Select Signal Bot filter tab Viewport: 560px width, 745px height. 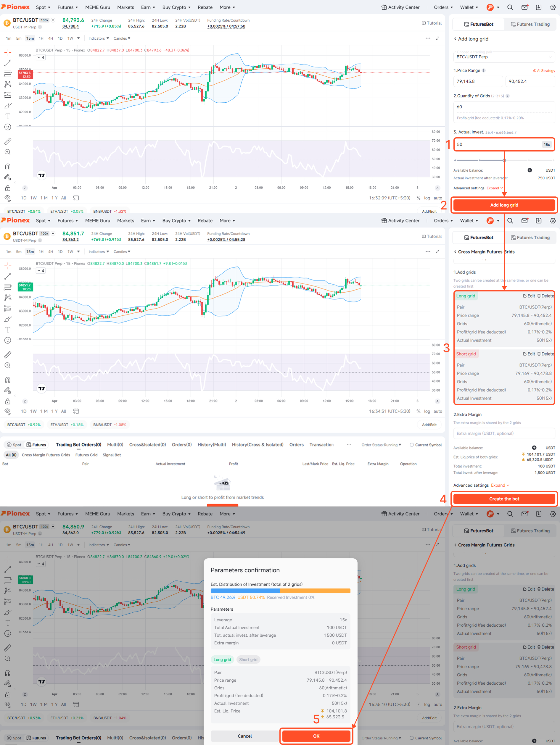pos(112,455)
